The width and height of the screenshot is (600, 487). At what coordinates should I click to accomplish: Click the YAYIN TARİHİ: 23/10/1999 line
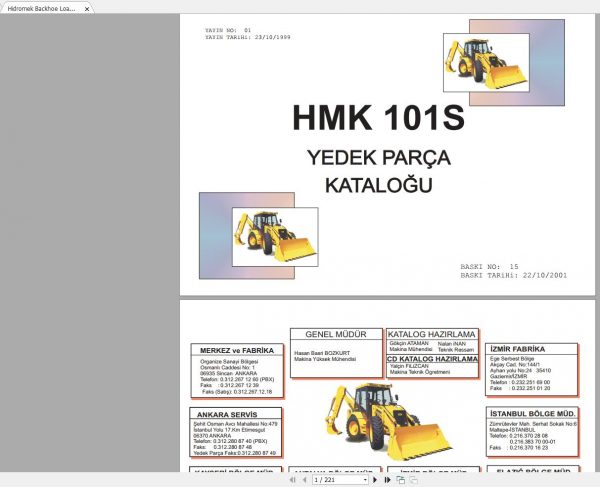click(x=248, y=37)
